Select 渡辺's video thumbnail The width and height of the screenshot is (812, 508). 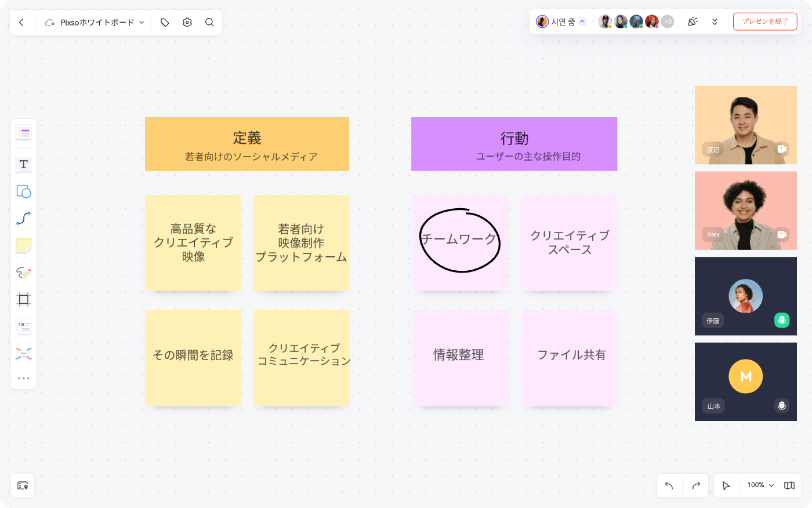746,125
